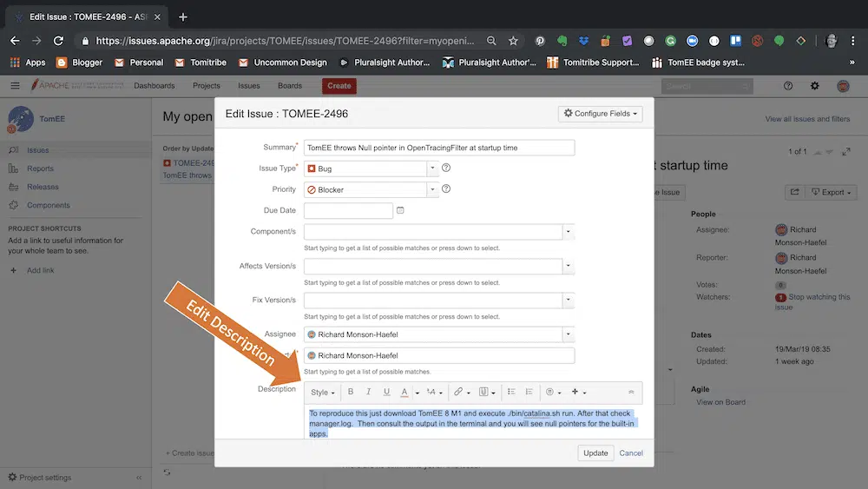Screen dimensions: 868x489
Task: Click View all issues and filters
Action: pos(807,118)
